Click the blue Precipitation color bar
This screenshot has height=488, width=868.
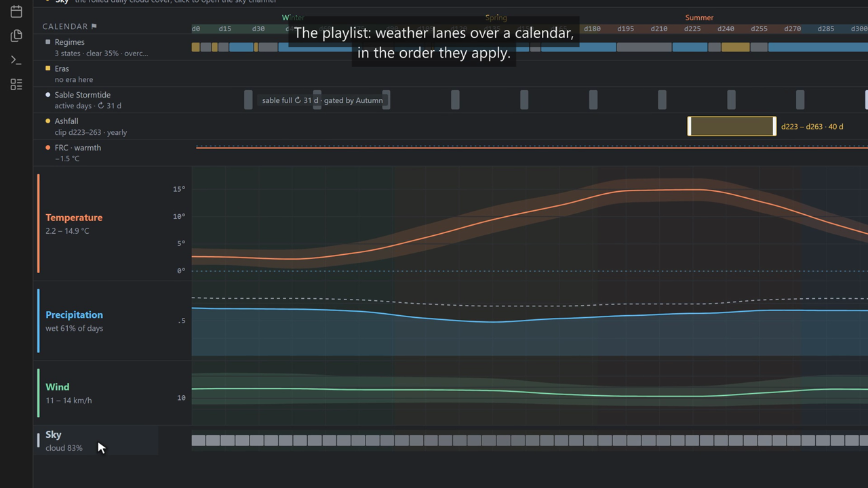(38, 321)
